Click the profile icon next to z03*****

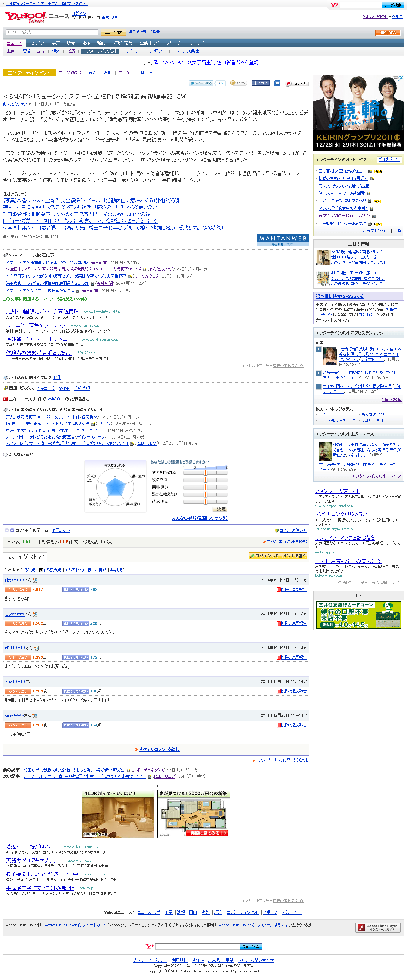tap(36, 648)
